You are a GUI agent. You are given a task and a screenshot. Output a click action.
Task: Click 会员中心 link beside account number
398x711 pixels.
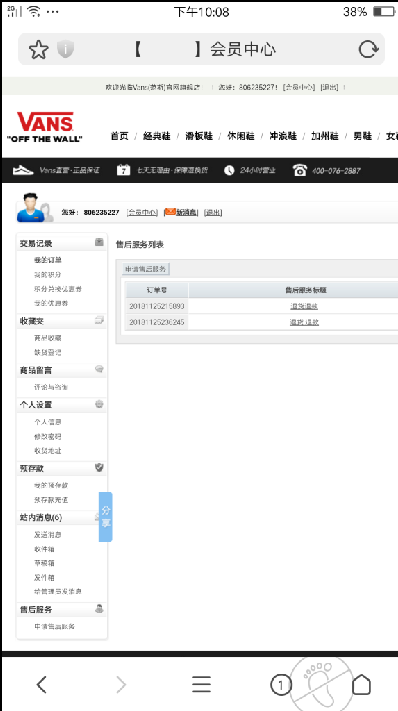142,212
